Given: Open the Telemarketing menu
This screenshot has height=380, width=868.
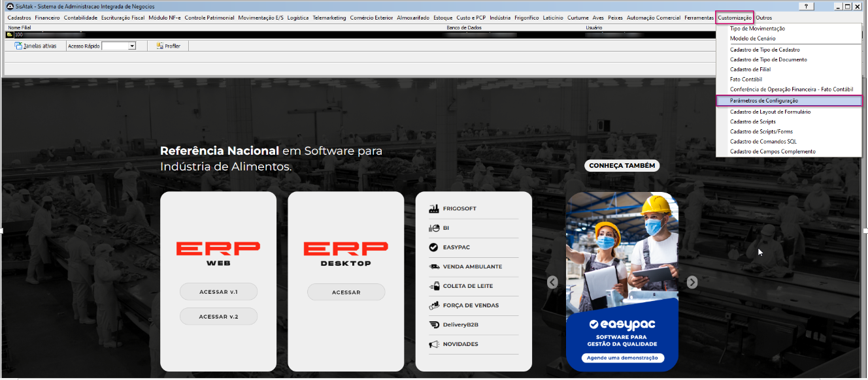Looking at the screenshot, I should [329, 18].
